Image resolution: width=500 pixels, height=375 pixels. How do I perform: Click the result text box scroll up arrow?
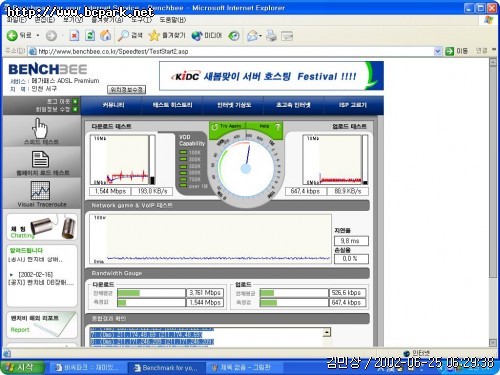(x=327, y=332)
